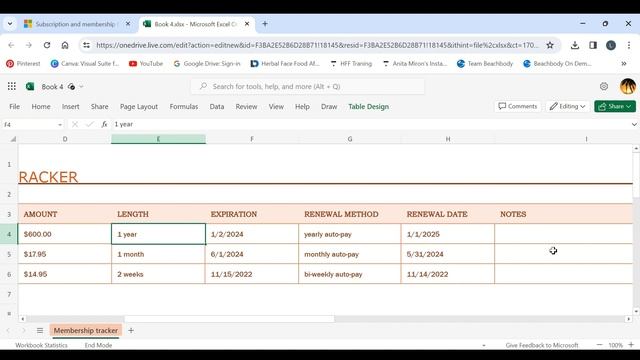Expand the Book 4 file name dropdown
This screenshot has width=640, height=360.
(81, 87)
